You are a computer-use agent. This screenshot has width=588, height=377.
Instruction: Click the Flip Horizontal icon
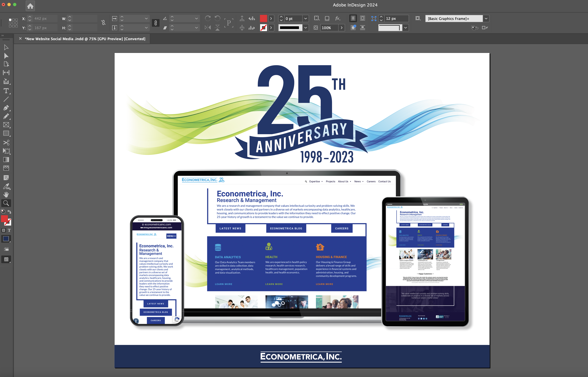coord(208,28)
